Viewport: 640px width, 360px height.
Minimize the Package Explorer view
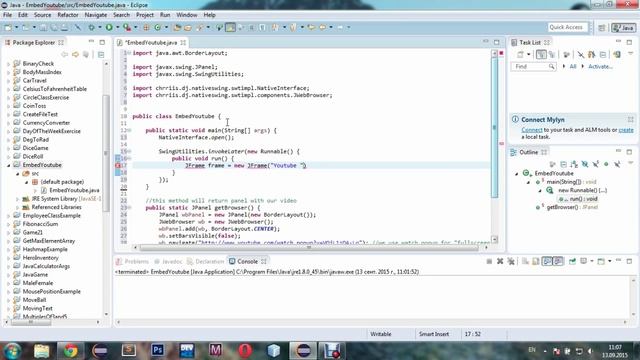point(91,42)
